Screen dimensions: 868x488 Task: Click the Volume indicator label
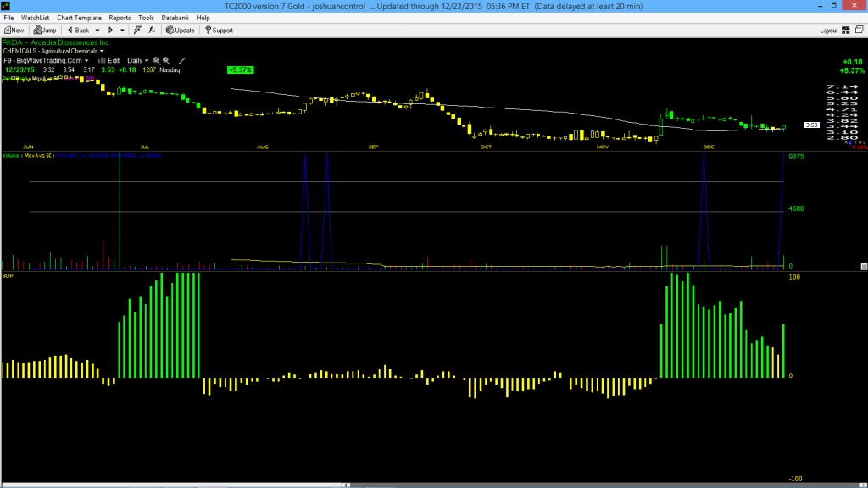pyautogui.click(x=11, y=156)
